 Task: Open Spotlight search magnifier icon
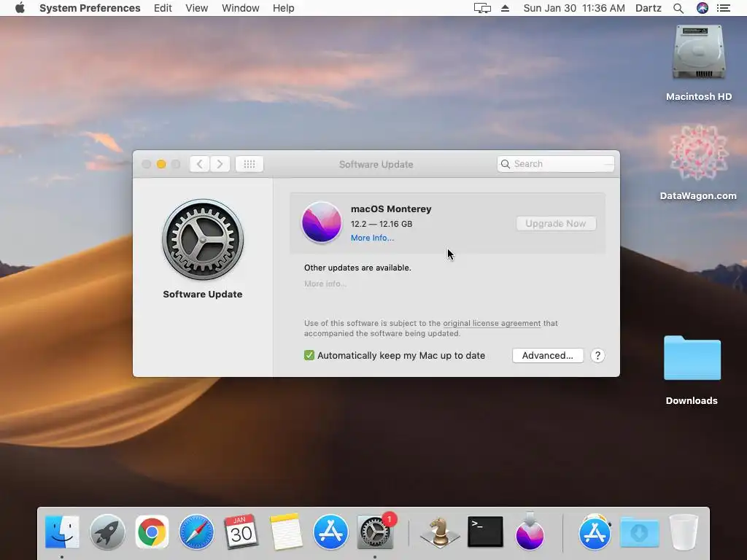click(678, 8)
